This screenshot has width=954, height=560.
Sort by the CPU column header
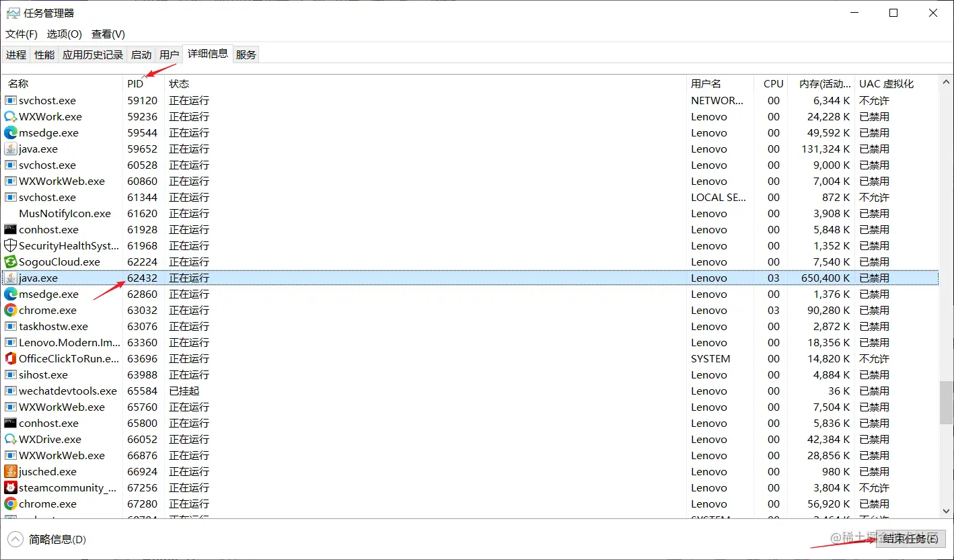772,83
